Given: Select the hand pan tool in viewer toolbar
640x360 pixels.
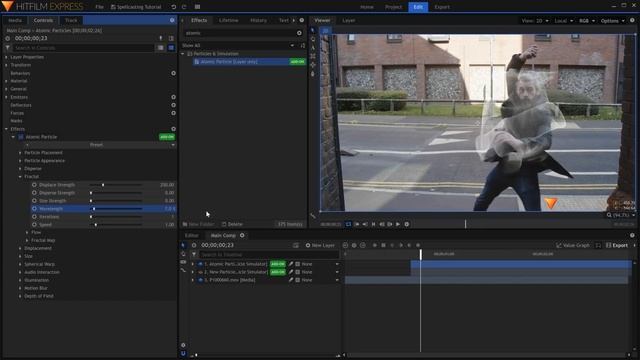Looking at the screenshot, I should coord(313,74).
